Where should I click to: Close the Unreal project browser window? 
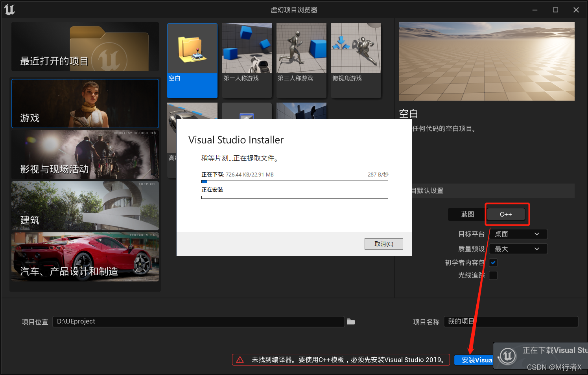pyautogui.click(x=576, y=10)
